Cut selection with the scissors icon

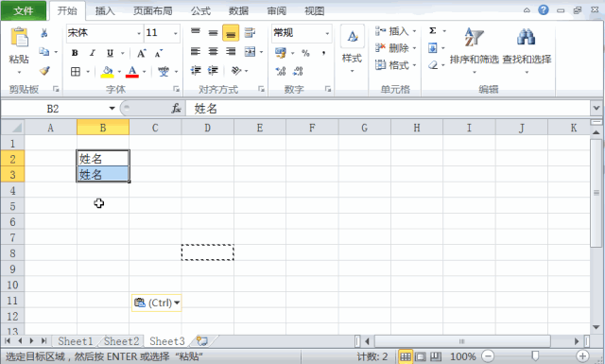coord(44,33)
